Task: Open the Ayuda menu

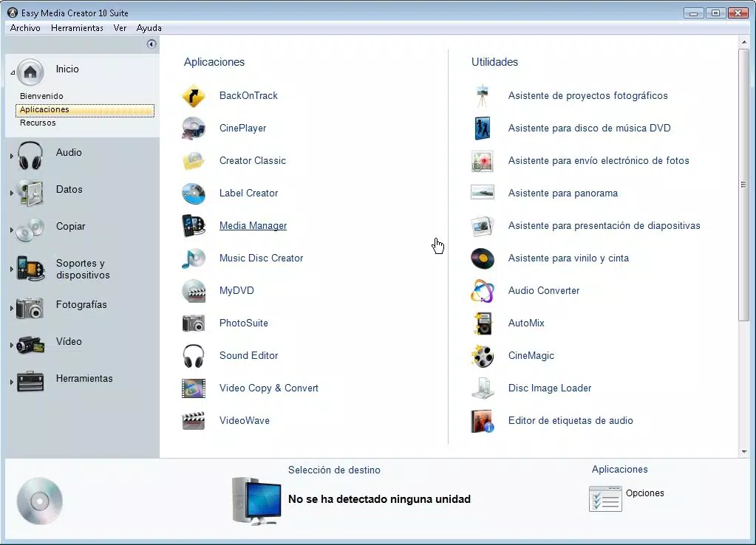Action: coord(149,28)
